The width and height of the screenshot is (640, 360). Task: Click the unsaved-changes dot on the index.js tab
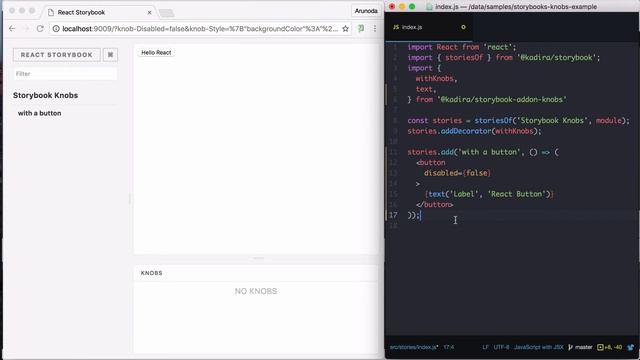click(463, 27)
